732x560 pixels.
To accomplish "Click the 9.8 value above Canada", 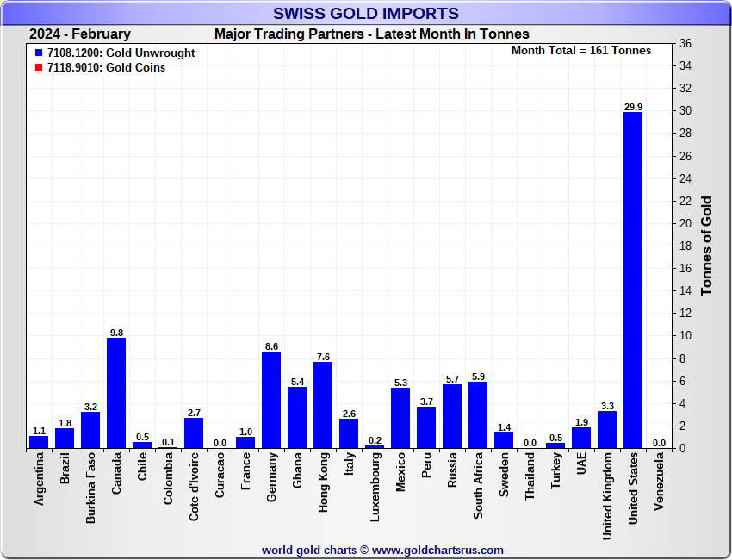I will click(x=116, y=333).
